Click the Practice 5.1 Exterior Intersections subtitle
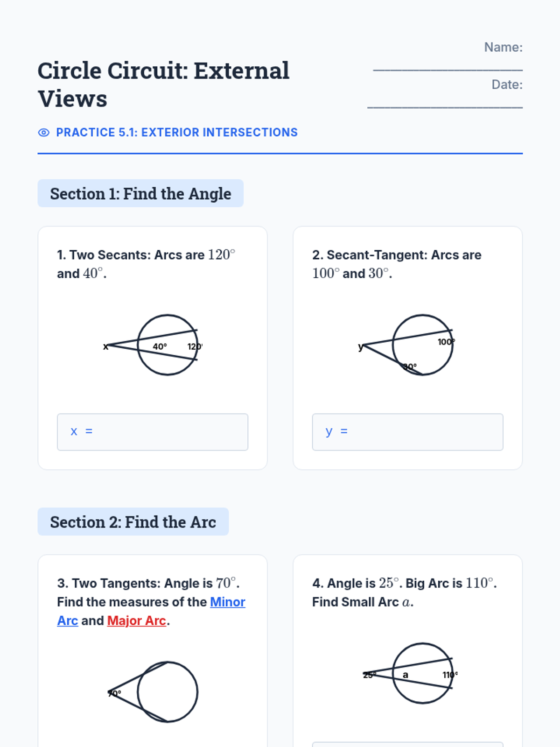 [177, 133]
